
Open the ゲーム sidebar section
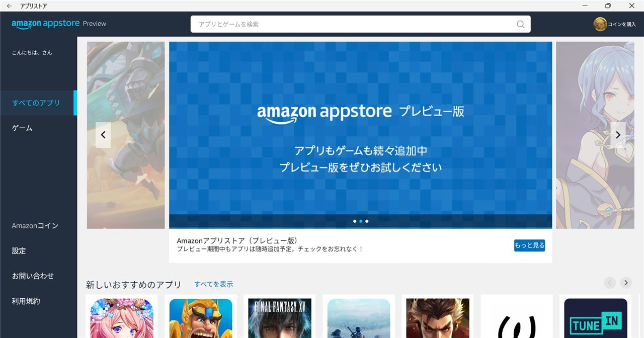pos(22,128)
